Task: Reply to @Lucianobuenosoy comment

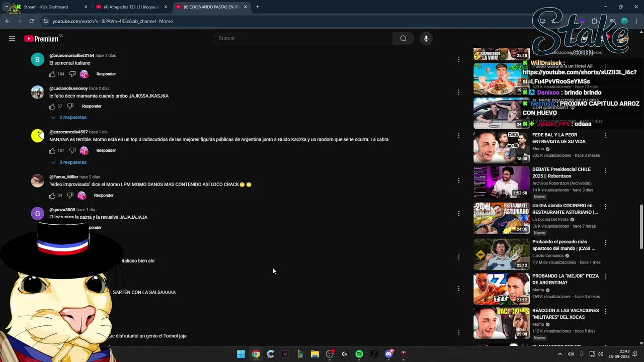Action: pos(92,106)
